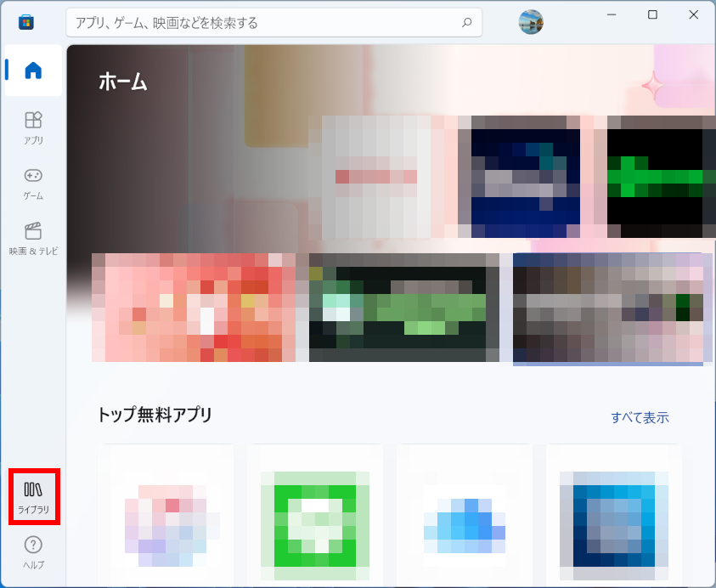This screenshot has width=716, height=588.
Task: Open the dark green promotional banner
Action: click(404, 308)
